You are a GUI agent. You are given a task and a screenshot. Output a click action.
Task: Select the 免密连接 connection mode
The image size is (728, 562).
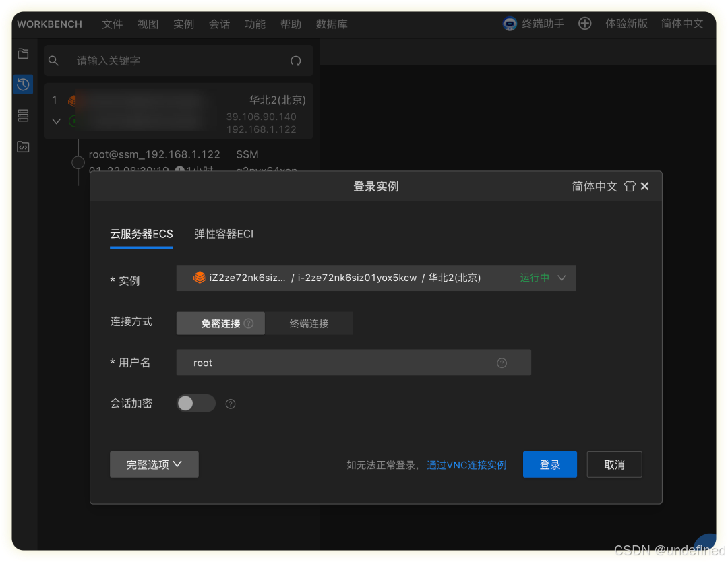click(220, 323)
